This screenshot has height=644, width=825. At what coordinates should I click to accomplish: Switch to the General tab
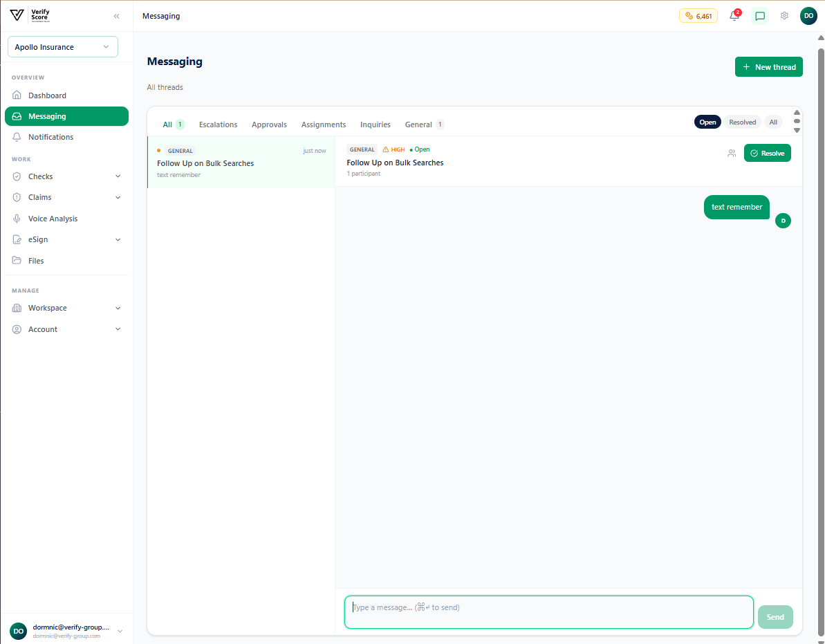(x=424, y=125)
